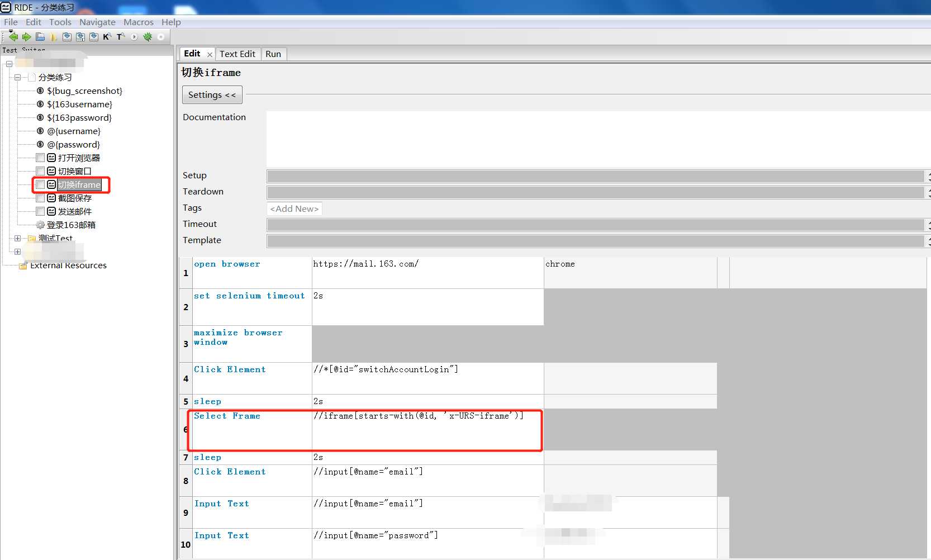The width and height of the screenshot is (931, 560).
Task: Select the set selenium timeout cell
Action: (x=252, y=307)
